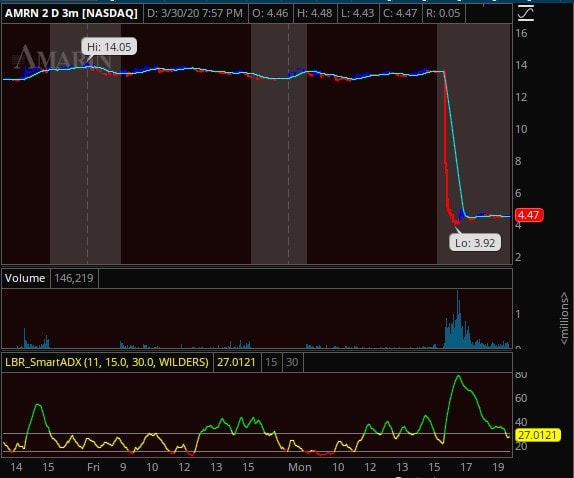Click the millions label on volume axis

(x=564, y=318)
